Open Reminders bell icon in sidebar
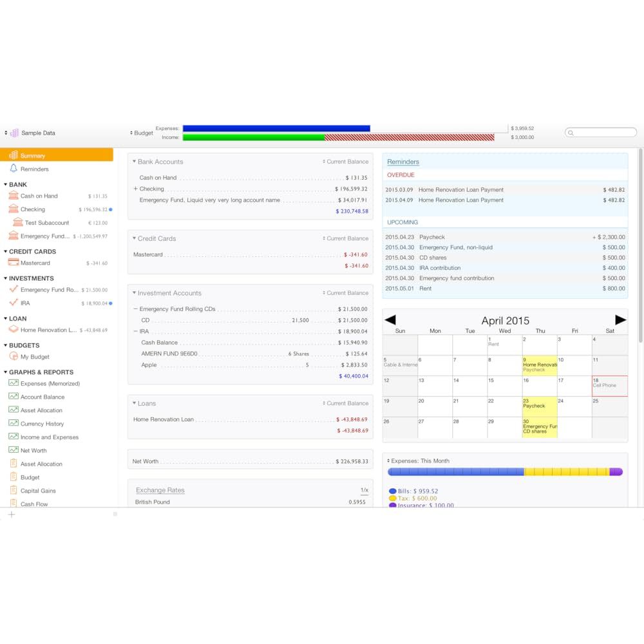 [14, 168]
